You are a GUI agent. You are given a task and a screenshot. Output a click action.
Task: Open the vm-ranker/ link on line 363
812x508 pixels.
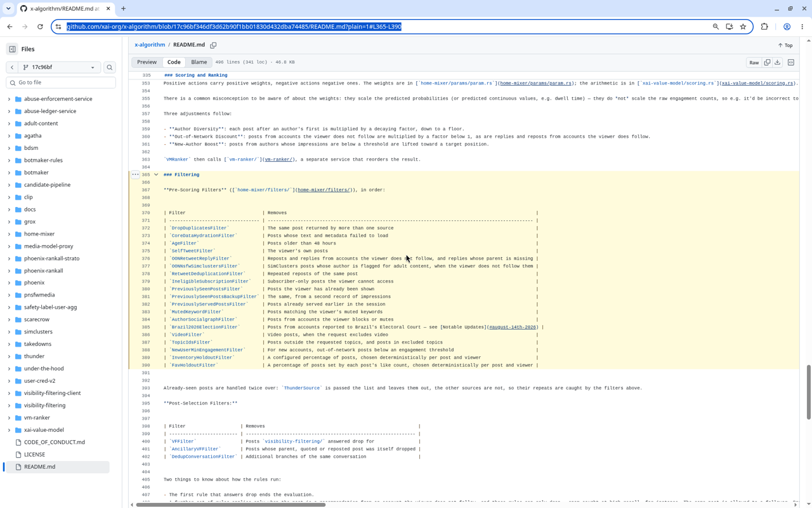[278, 159]
